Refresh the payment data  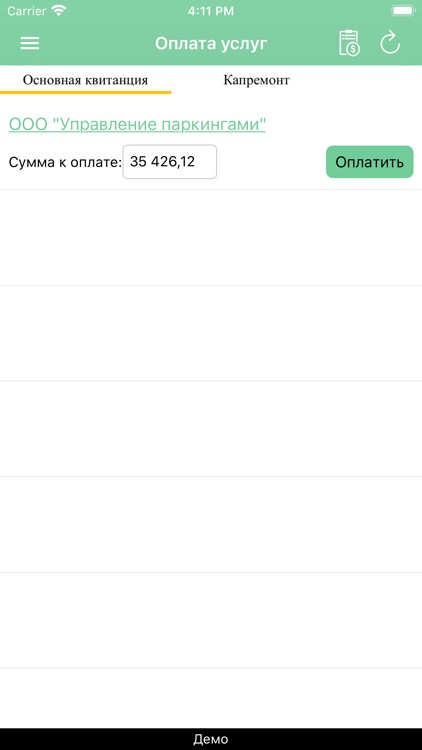(x=390, y=43)
